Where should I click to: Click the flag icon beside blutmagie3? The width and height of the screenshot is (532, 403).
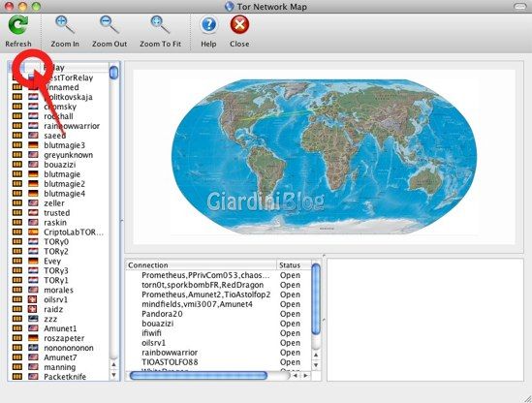(33, 145)
